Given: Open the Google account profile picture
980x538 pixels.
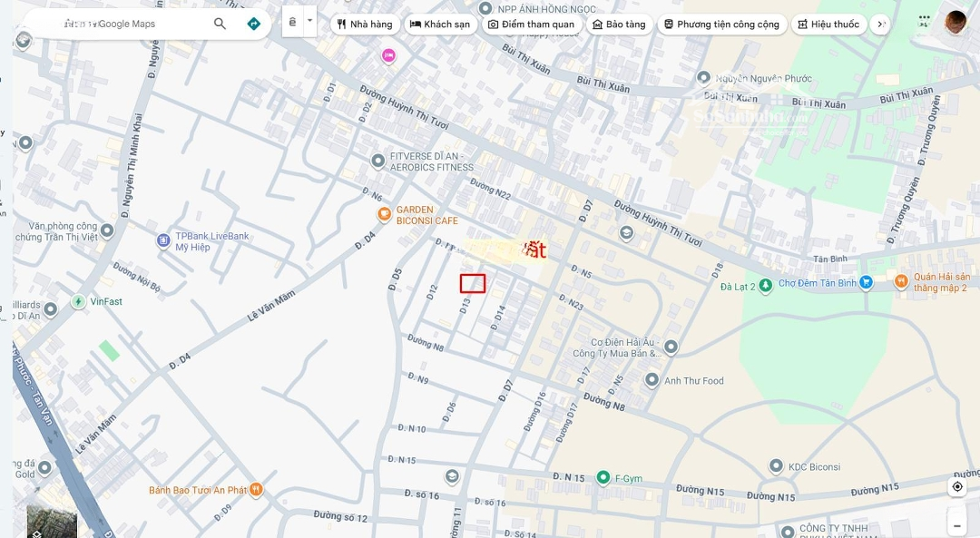Looking at the screenshot, I should (x=955, y=22).
